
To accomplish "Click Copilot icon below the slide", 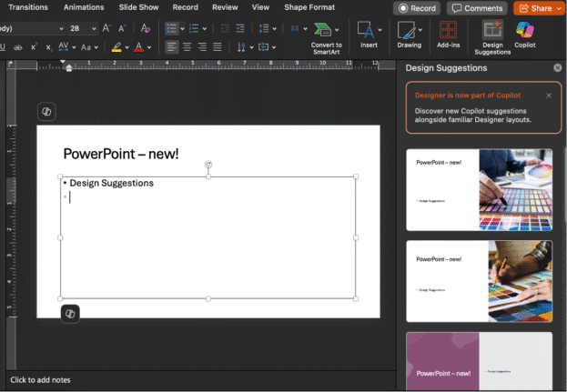I will tap(70, 314).
